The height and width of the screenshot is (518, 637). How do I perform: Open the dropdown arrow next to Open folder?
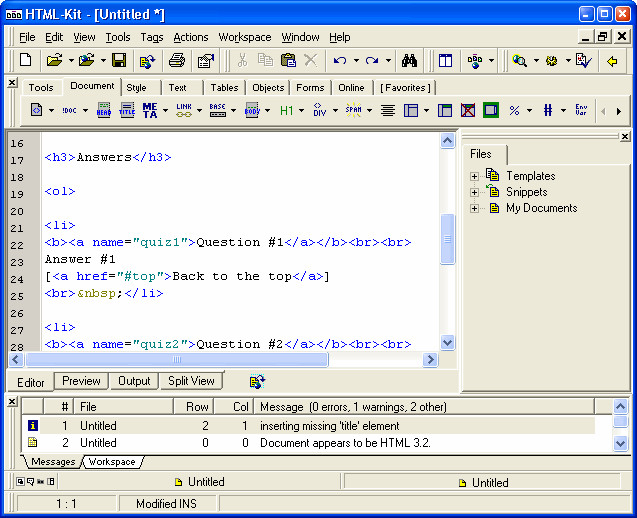click(x=71, y=61)
